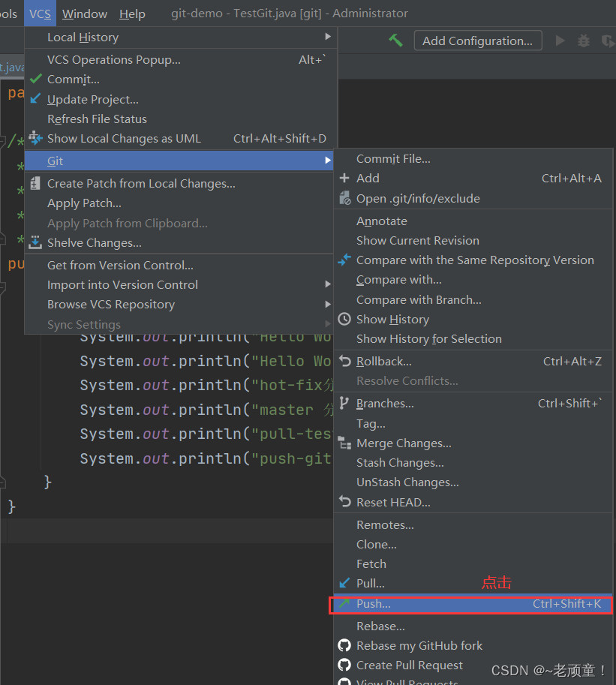The image size is (616, 685).
Task: Choose Refresh File Status
Action: coord(181,119)
